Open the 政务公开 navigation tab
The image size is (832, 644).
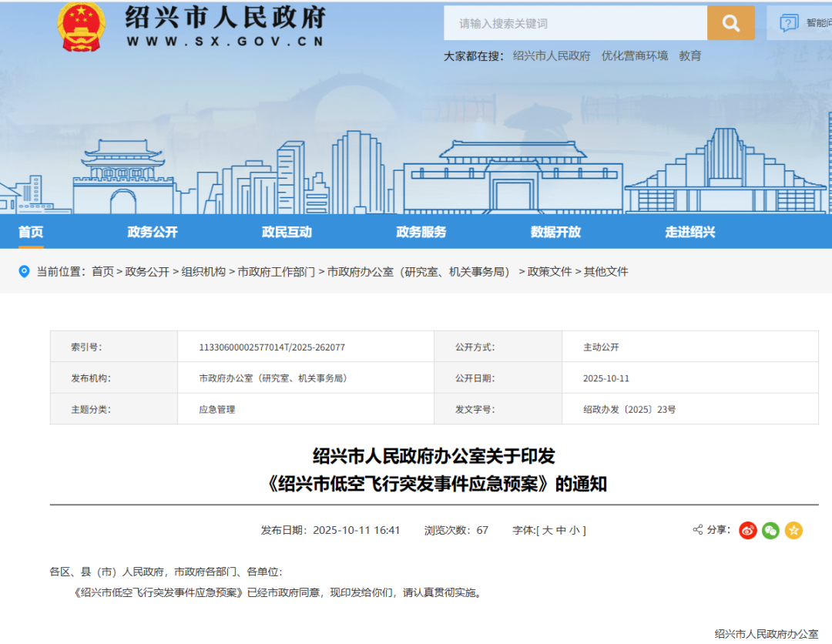click(x=153, y=232)
